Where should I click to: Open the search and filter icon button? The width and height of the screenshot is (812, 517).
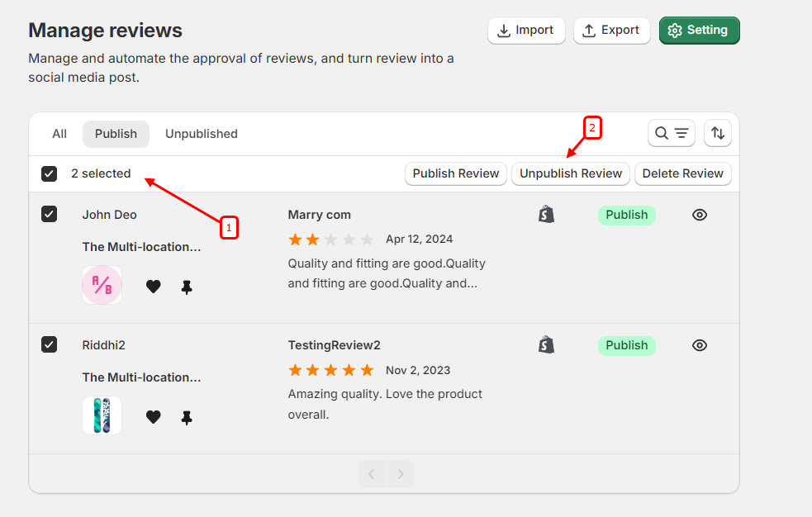tap(671, 133)
